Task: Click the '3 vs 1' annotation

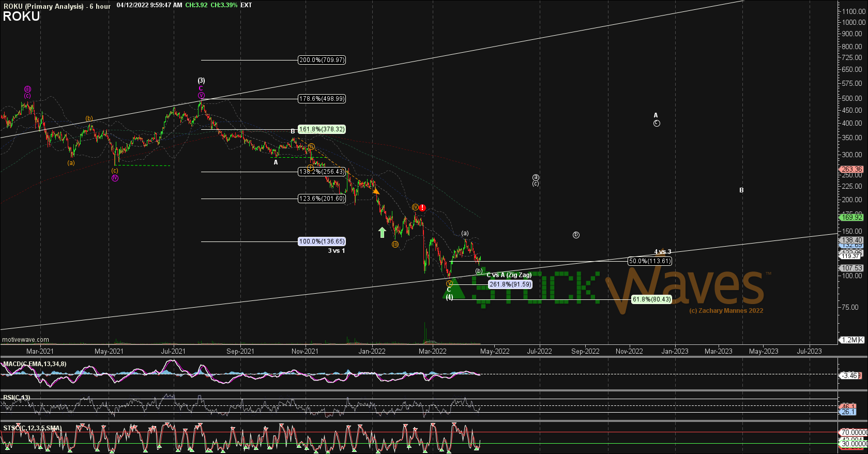Action: (x=337, y=251)
